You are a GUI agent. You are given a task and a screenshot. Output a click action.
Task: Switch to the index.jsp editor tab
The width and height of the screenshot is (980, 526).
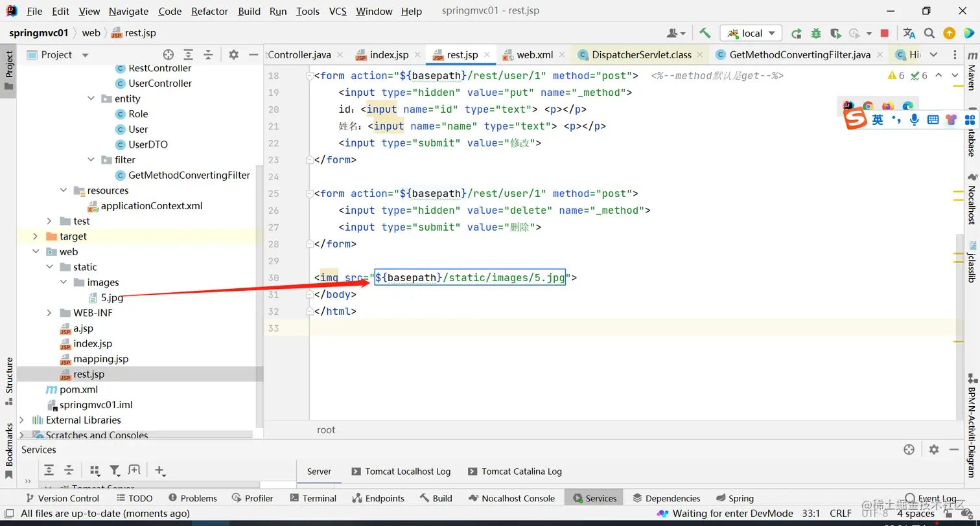[x=388, y=55]
